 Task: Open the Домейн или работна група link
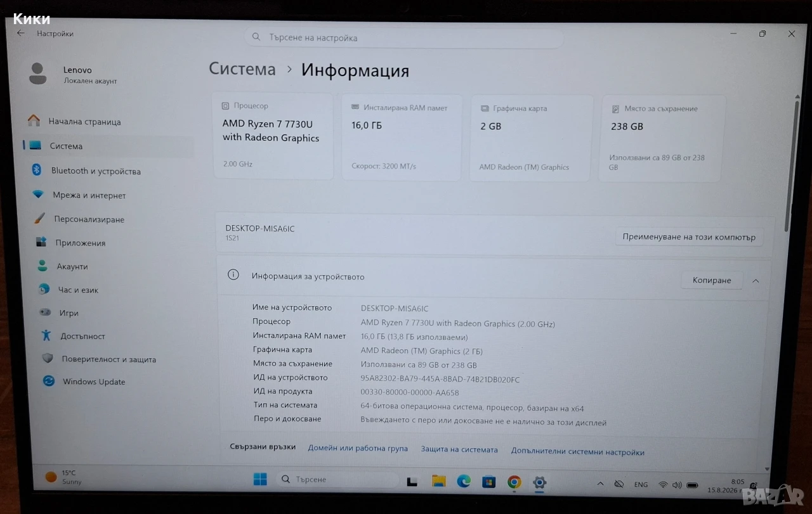[358, 449]
